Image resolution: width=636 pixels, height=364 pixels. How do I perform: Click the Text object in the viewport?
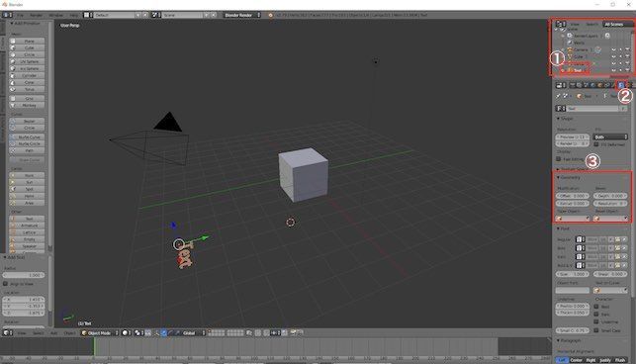tap(185, 255)
